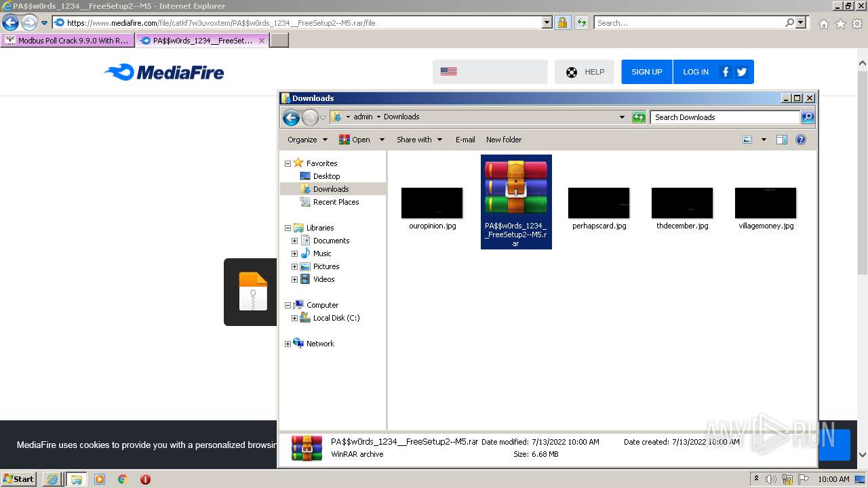The height and width of the screenshot is (488, 868).
Task: Select Recent Places in navigation pane
Action: (x=336, y=202)
